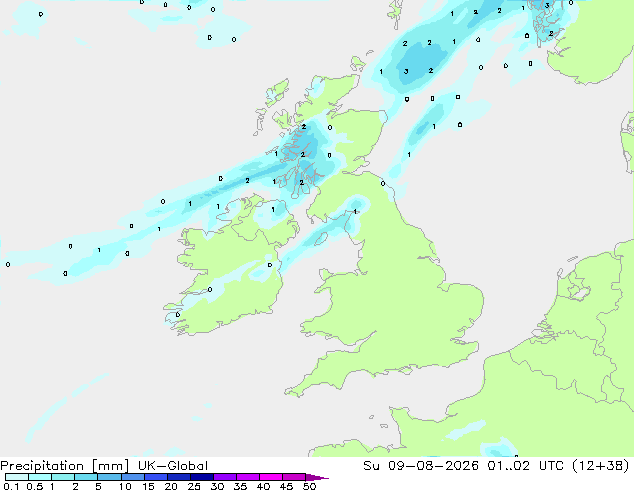Select the 5–10 mm legend swatch
The height and width of the screenshot is (490, 634).
pos(109,477)
